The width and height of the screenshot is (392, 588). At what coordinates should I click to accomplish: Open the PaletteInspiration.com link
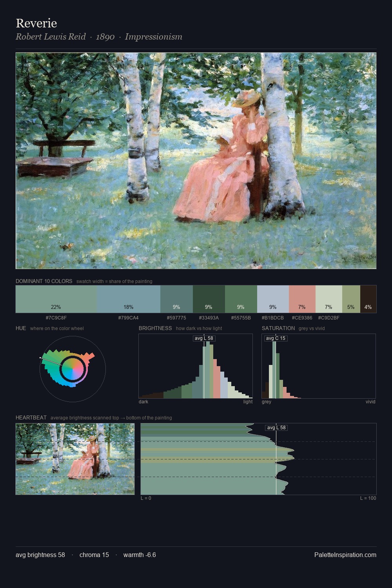click(345, 555)
